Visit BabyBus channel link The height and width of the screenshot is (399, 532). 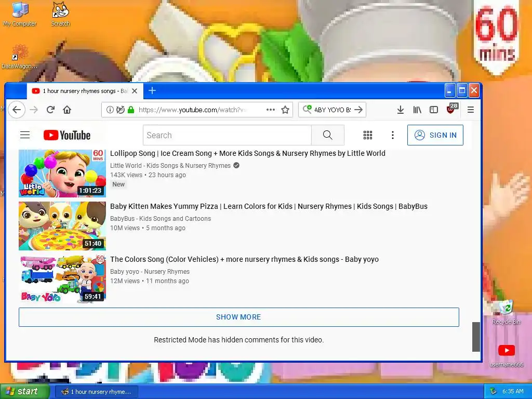click(161, 219)
